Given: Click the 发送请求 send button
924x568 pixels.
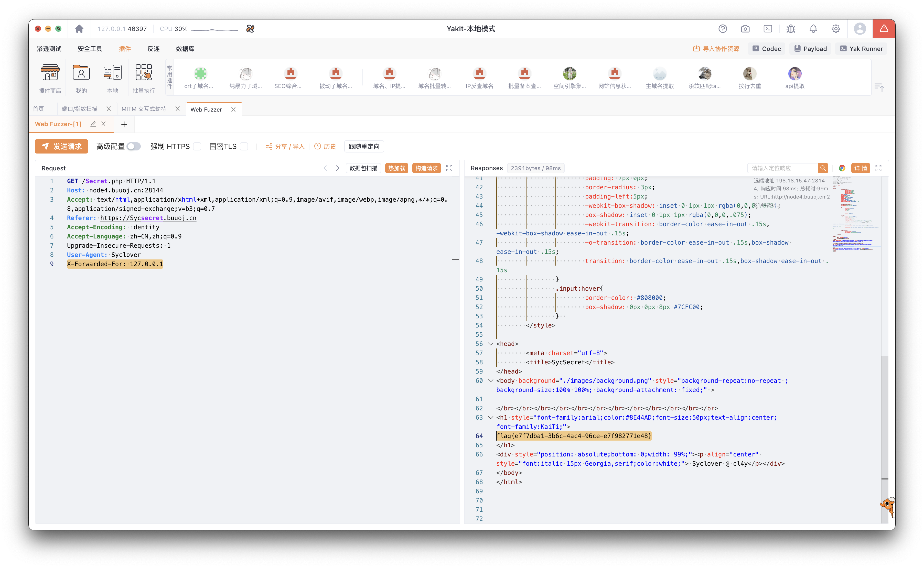Looking at the screenshot, I should pos(61,147).
